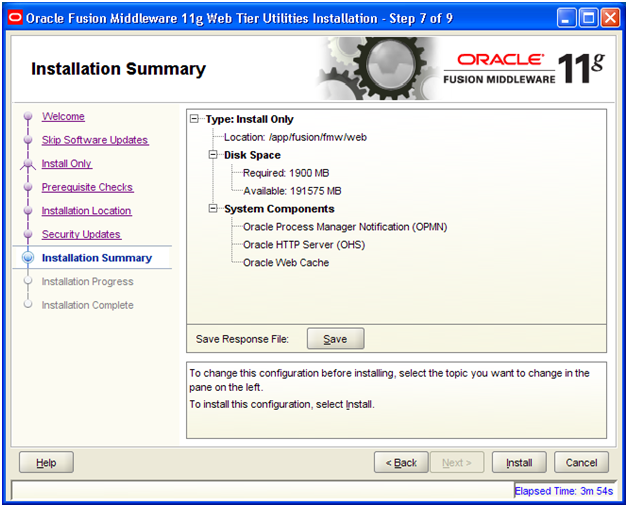The height and width of the screenshot is (507, 628).
Task: Minimize the installer window
Action: point(566,18)
